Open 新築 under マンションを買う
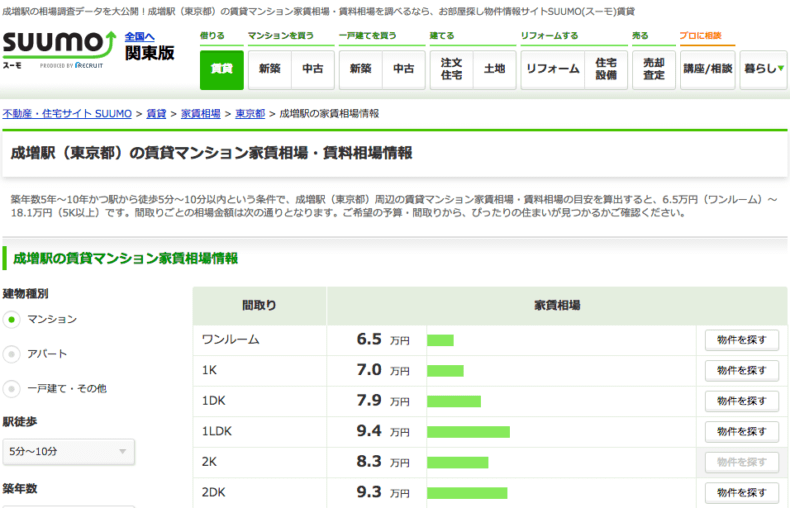 coord(270,70)
